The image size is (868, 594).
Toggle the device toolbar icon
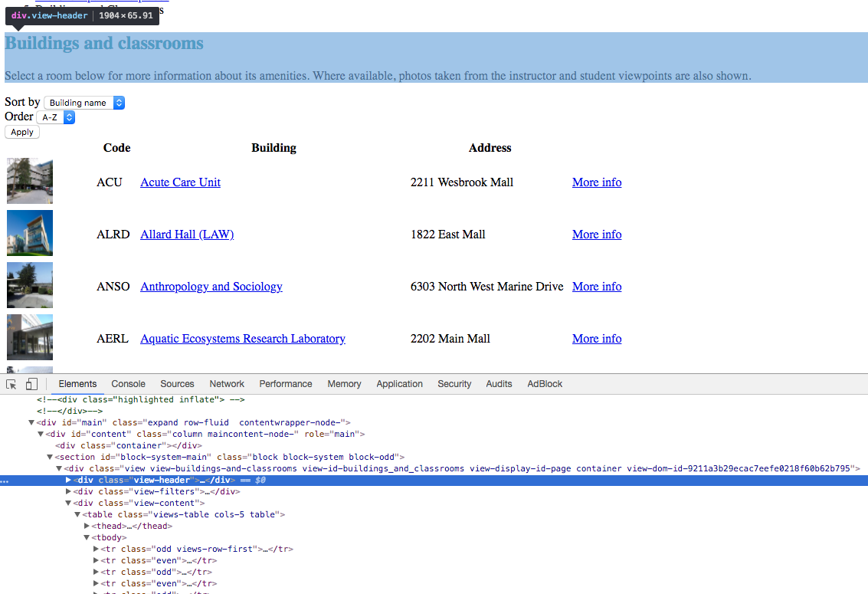[x=31, y=384]
